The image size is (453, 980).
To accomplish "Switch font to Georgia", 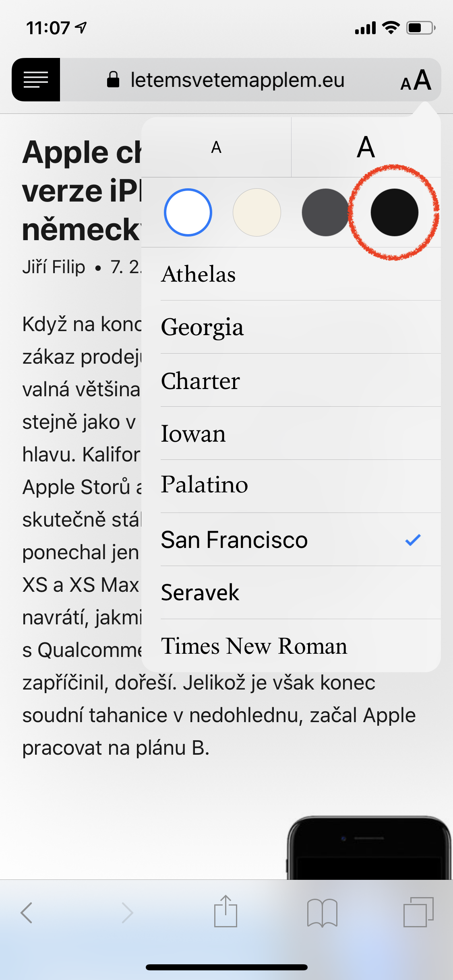I will point(202,327).
